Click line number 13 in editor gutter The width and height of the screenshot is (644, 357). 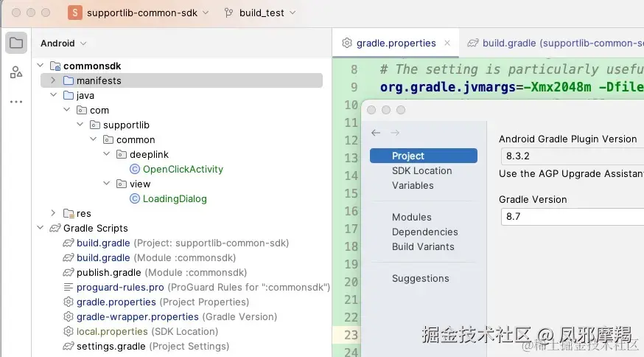[x=351, y=158]
